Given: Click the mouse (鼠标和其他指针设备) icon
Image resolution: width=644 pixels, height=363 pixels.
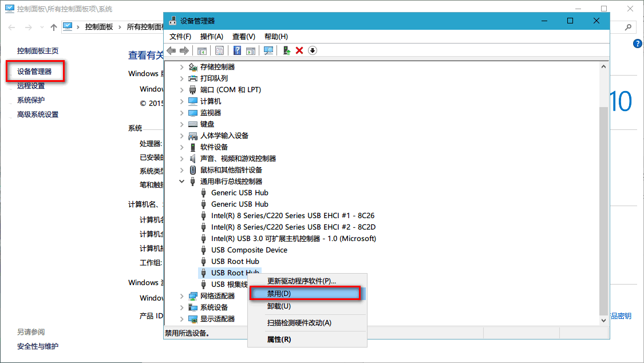Looking at the screenshot, I should pyautogui.click(x=192, y=170).
